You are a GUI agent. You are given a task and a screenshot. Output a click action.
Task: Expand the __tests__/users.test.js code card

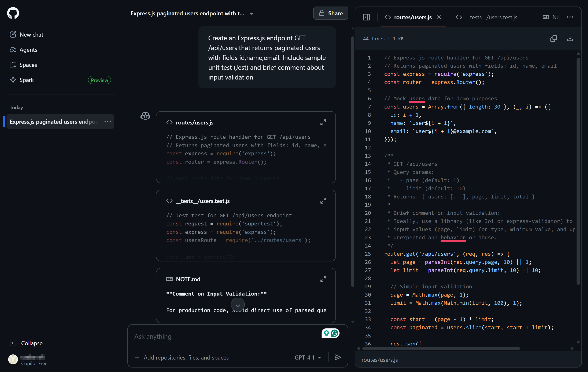click(323, 201)
